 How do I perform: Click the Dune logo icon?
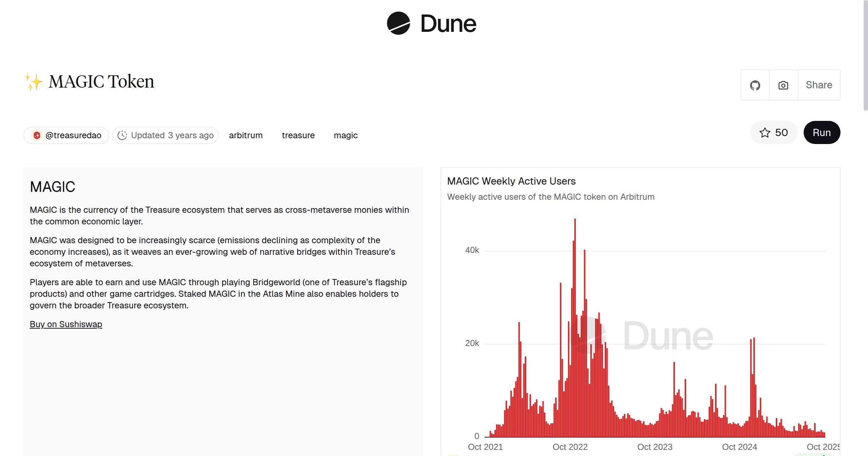398,23
